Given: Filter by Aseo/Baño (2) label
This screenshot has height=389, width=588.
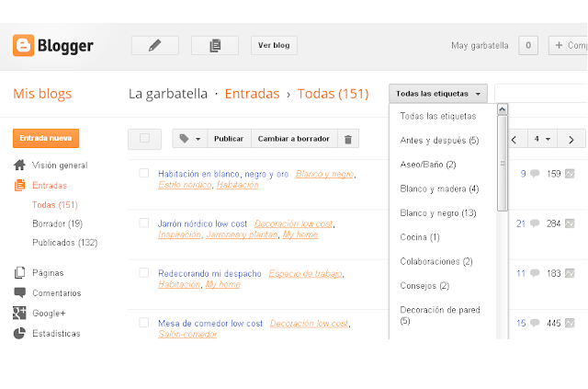Looking at the screenshot, I should click(428, 165).
